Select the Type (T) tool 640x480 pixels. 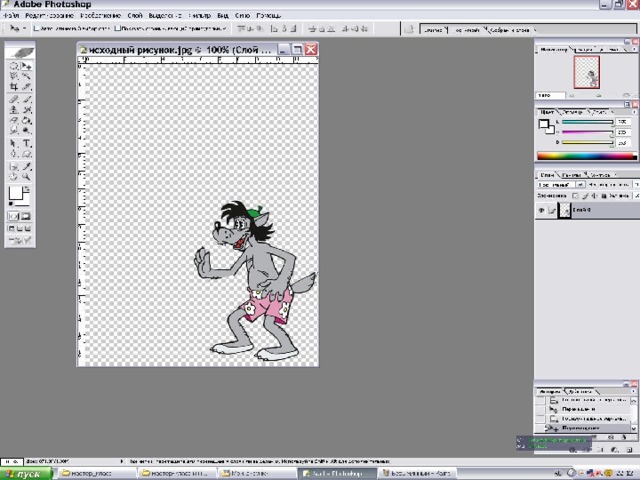coord(27,143)
